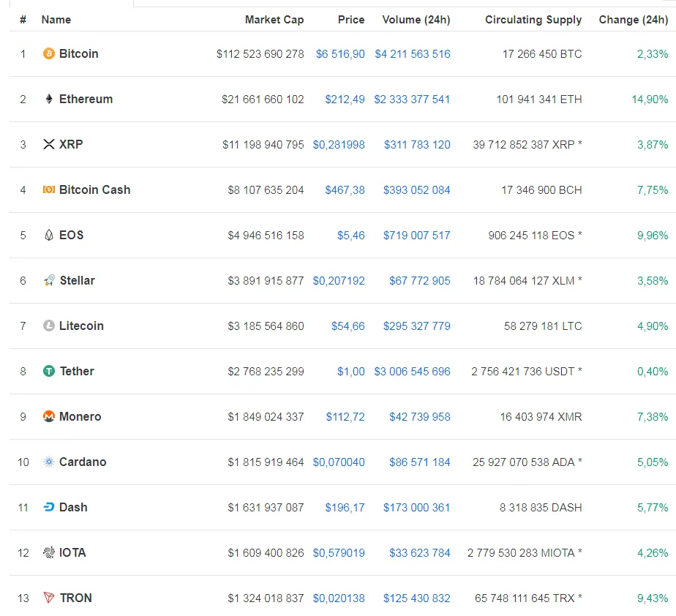Sort by Name column header
676x616 pixels.
tap(56, 20)
